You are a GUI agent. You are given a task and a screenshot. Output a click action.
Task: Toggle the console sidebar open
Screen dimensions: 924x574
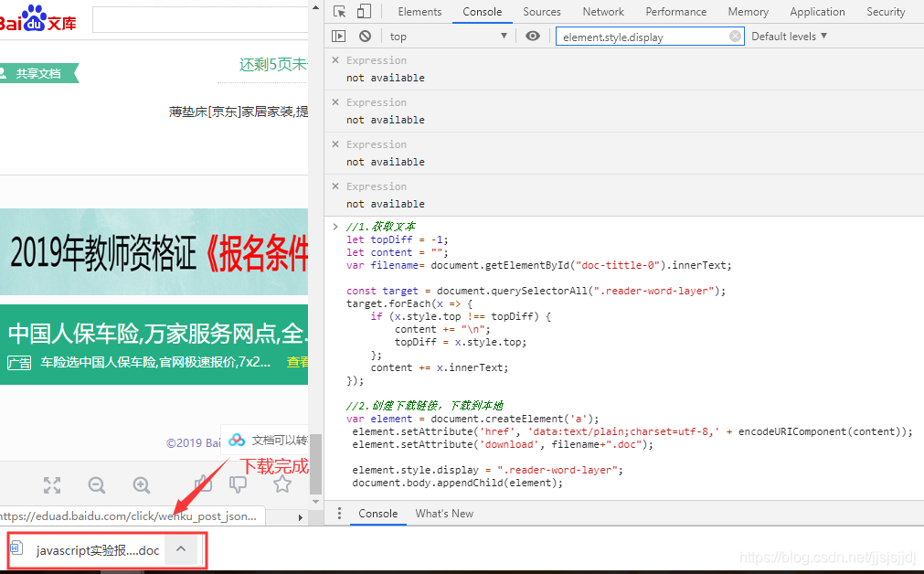339,36
